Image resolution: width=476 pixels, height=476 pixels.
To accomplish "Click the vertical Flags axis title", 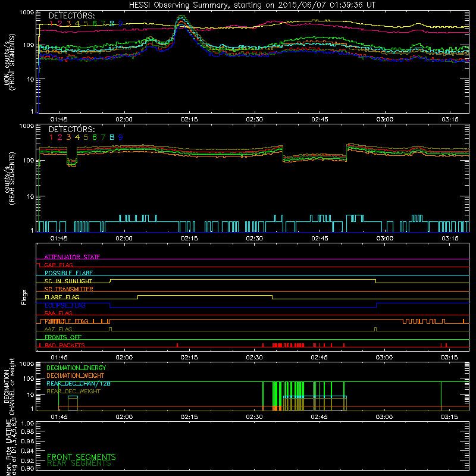I will (x=24, y=297).
